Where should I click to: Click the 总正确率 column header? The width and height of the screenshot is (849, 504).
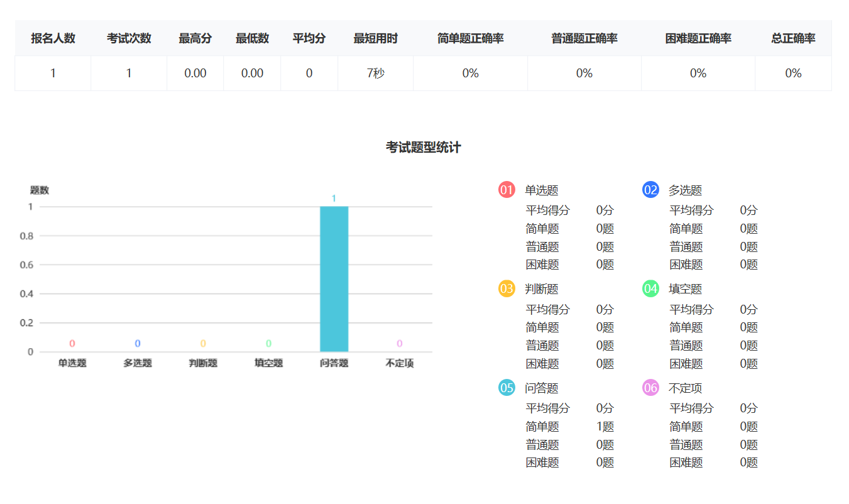point(793,38)
